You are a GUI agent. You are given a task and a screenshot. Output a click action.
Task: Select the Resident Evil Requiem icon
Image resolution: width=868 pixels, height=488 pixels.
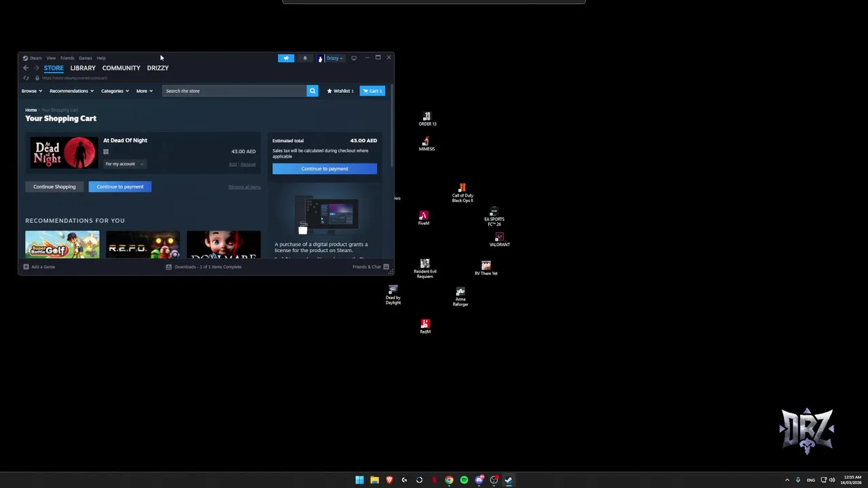pyautogui.click(x=425, y=268)
